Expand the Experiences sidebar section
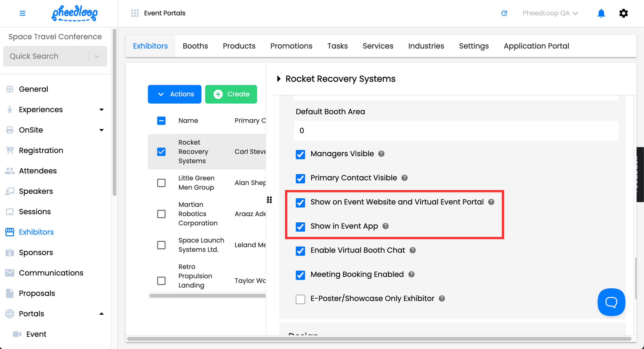The width and height of the screenshot is (644, 349). pyautogui.click(x=102, y=110)
